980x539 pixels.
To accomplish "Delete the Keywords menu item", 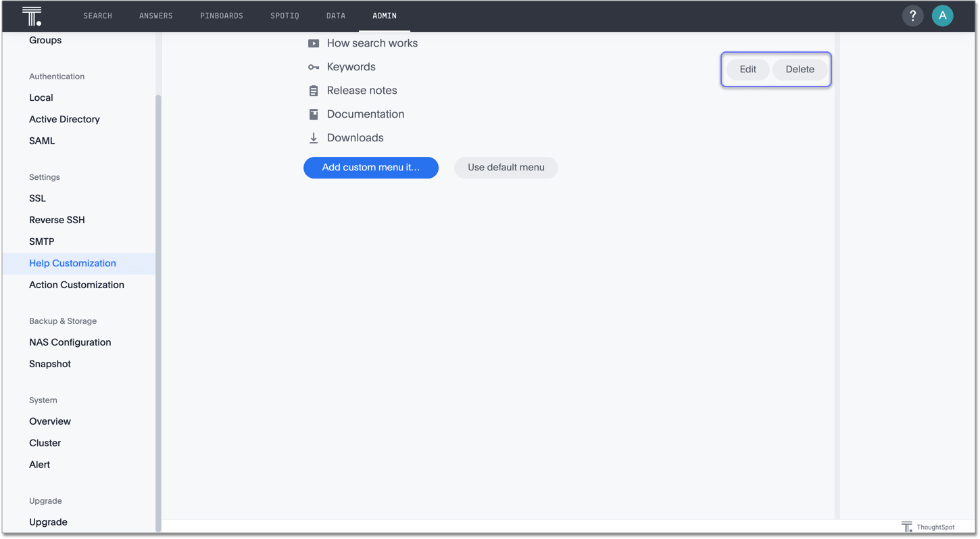I will [800, 70].
